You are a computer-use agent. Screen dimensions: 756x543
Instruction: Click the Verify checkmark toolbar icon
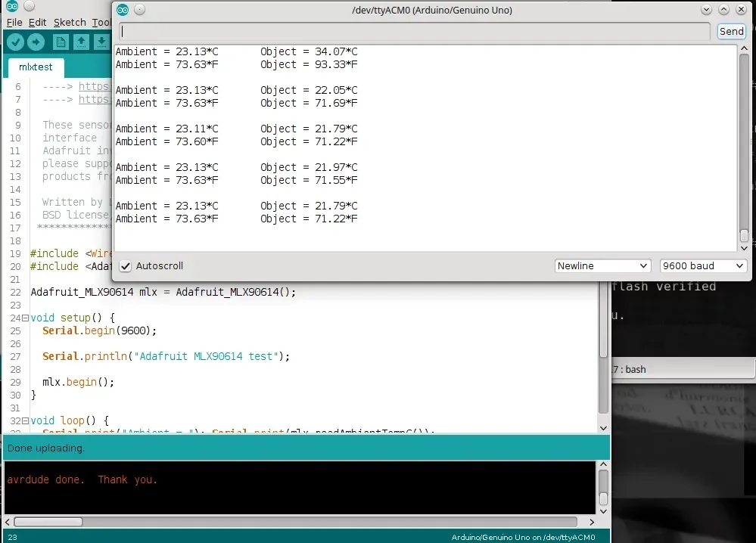point(15,42)
